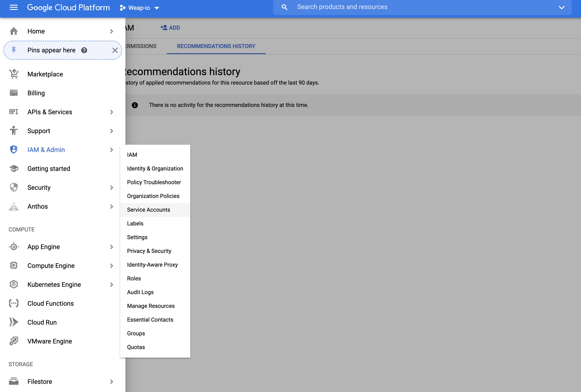Click the Home house icon
Viewport: 581px width, 392px height.
(x=14, y=31)
